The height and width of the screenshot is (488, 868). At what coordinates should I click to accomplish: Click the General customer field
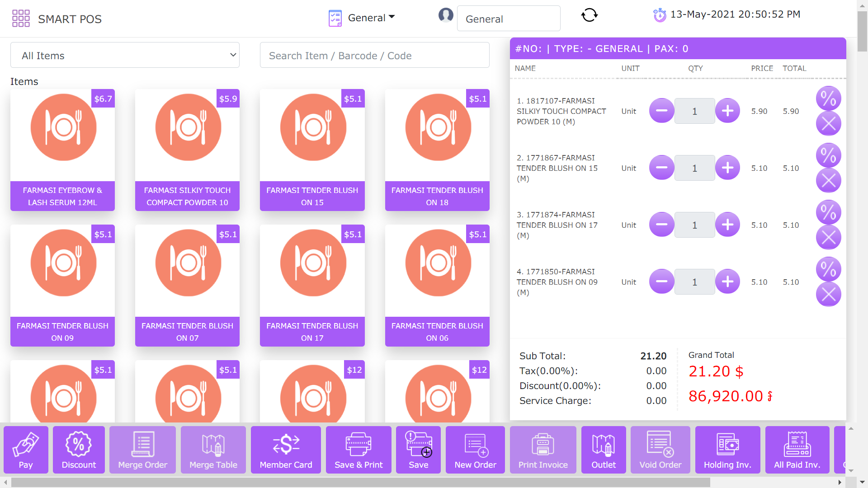pyautogui.click(x=509, y=19)
